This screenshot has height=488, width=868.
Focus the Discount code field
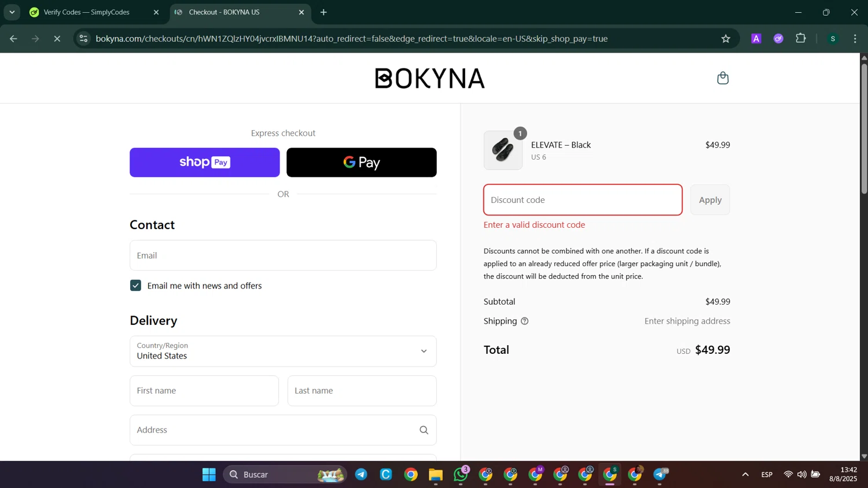pyautogui.click(x=583, y=200)
